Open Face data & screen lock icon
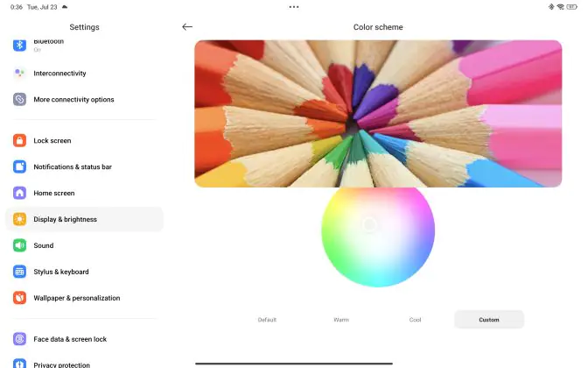The width and height of the screenshot is (588, 368). pos(19,339)
